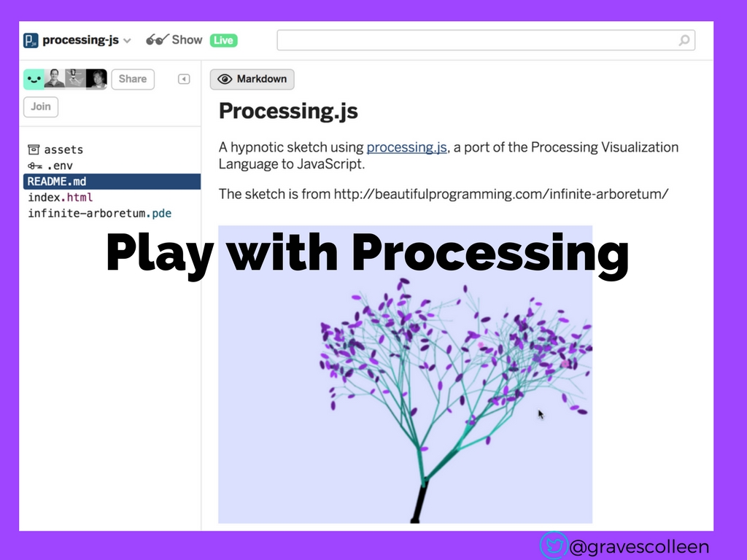Click the green smiley face avatar
747x560 pixels.
pos(34,79)
